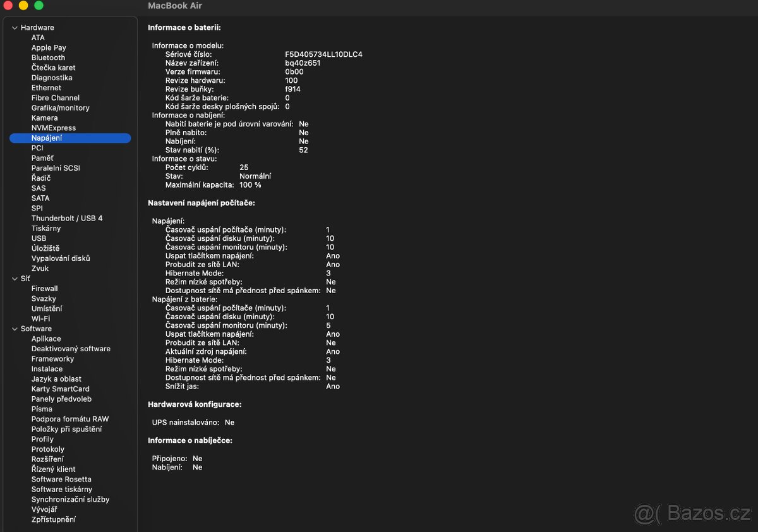Image resolution: width=758 pixels, height=532 pixels.
Task: Select Vývojář in the sidebar
Action: point(44,509)
